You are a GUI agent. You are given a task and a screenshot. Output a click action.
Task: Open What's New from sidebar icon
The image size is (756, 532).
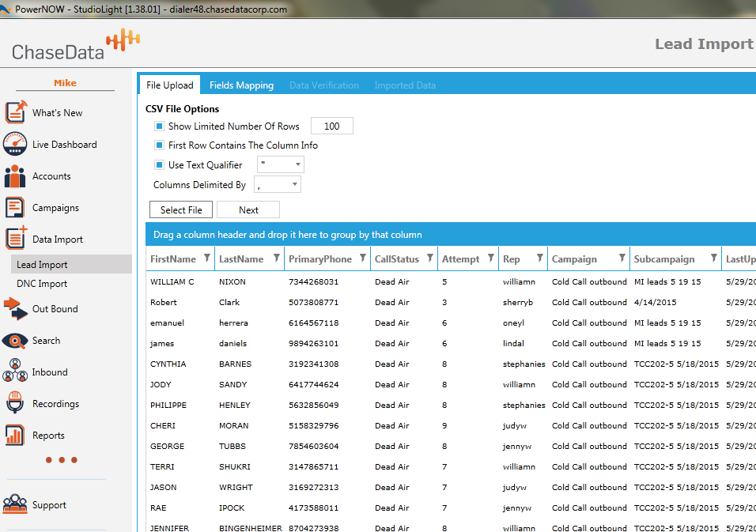(16, 112)
